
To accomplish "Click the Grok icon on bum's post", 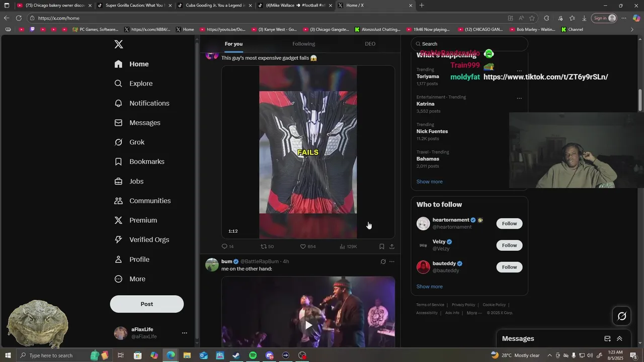I will pos(383,261).
